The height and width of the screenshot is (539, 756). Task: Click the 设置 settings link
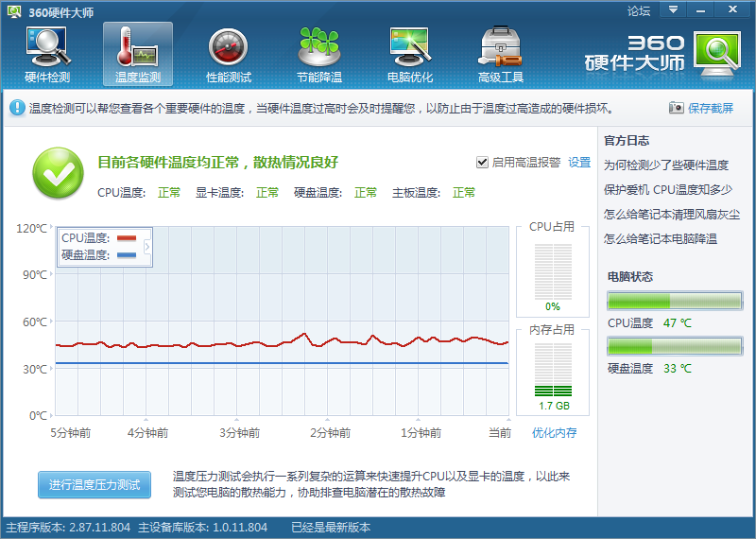579,162
